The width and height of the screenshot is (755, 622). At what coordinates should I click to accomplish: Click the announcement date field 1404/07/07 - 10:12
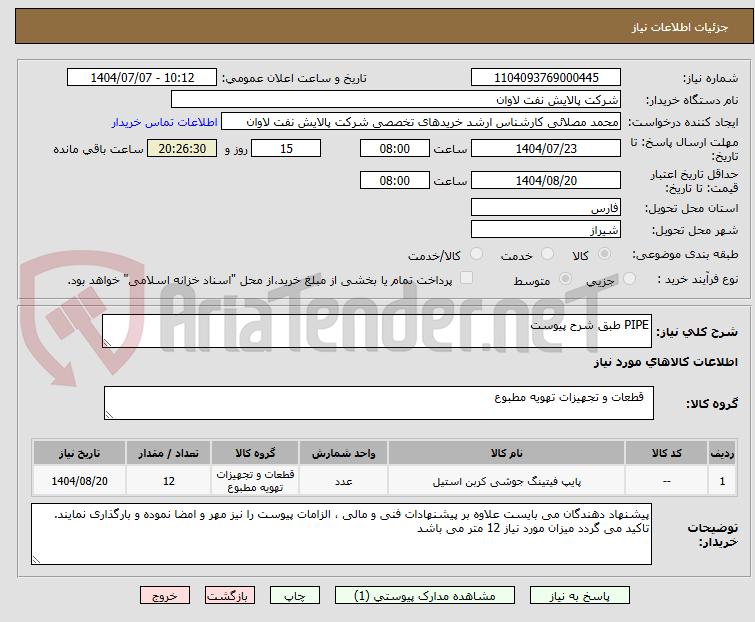point(142,78)
